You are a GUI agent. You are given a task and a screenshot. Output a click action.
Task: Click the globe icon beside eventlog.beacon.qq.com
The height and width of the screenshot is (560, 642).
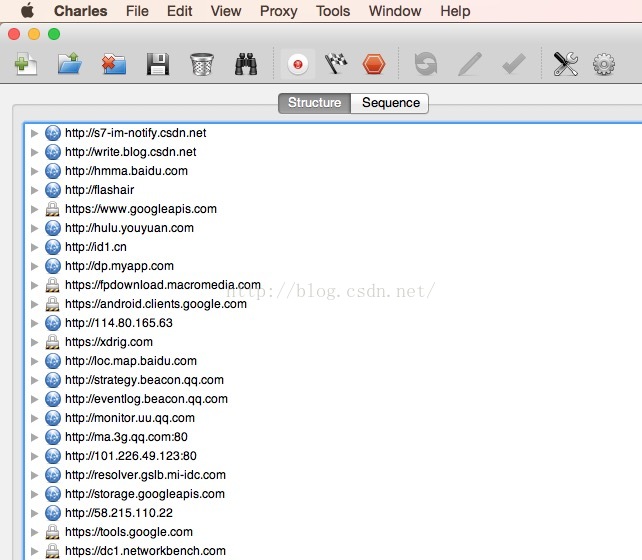53,400
